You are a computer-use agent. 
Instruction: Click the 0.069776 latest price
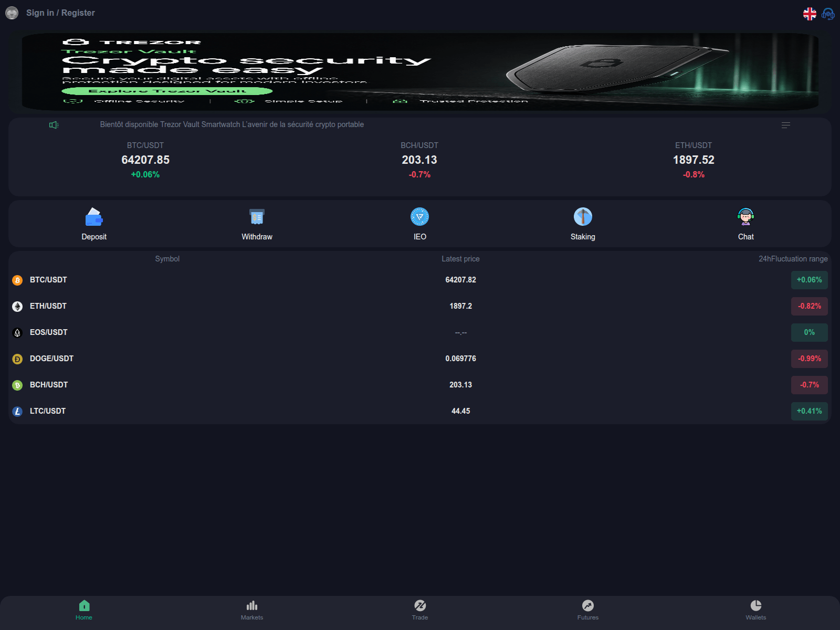click(460, 359)
